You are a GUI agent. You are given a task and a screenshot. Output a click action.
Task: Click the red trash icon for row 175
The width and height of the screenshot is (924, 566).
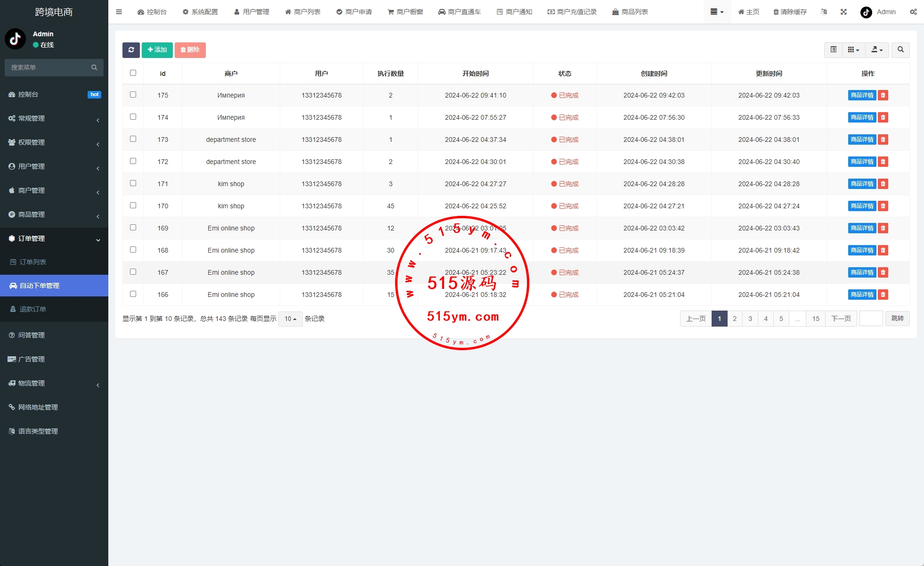pos(883,95)
